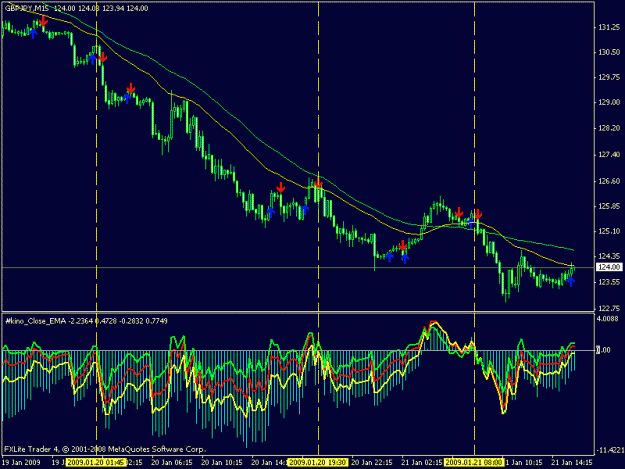Screen dimensions: 625x469
Task: Select the 2009.01.20 01:45 vertical line time label
Action: coord(96,462)
